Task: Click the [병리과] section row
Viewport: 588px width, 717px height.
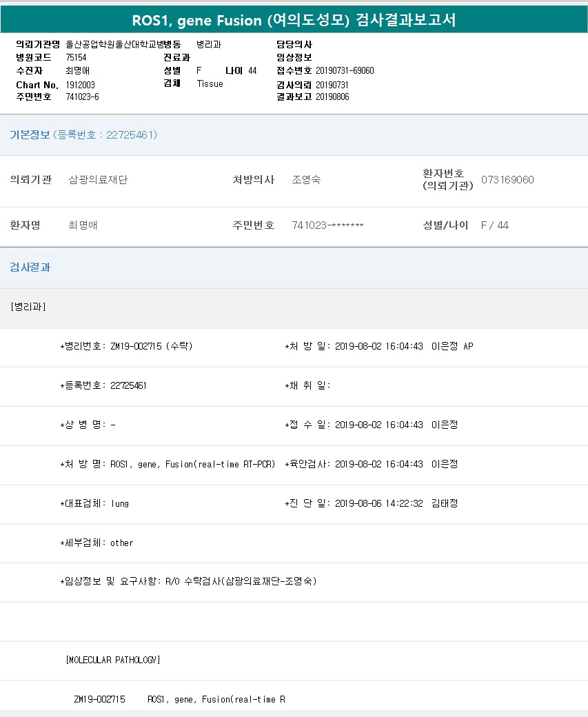Action: (x=28, y=307)
